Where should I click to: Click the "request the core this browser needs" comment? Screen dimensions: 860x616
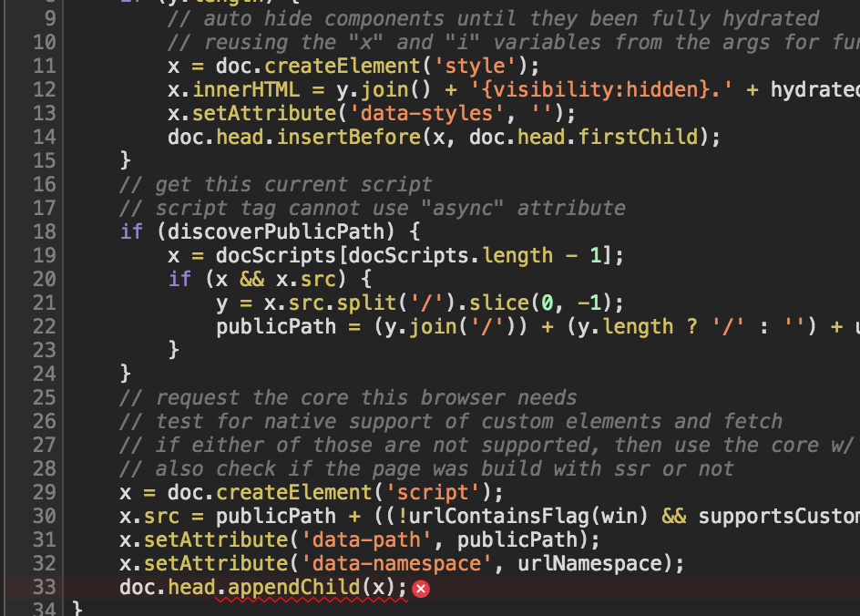(x=348, y=397)
